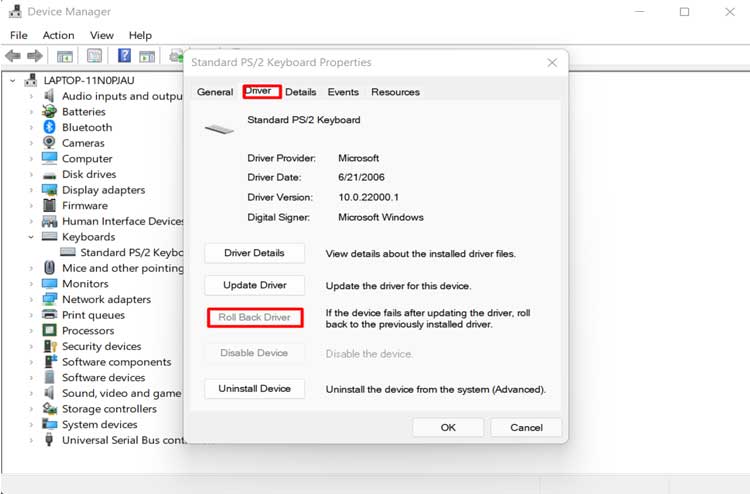Expand the Audio inputs and outputs node
This screenshot has width=750, height=494.
(x=32, y=96)
